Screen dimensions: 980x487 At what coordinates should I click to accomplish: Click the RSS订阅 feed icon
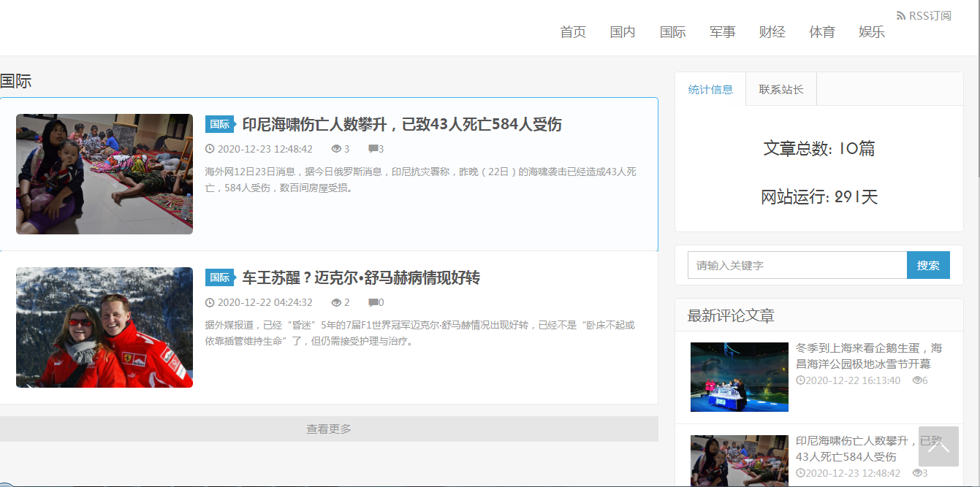(901, 15)
